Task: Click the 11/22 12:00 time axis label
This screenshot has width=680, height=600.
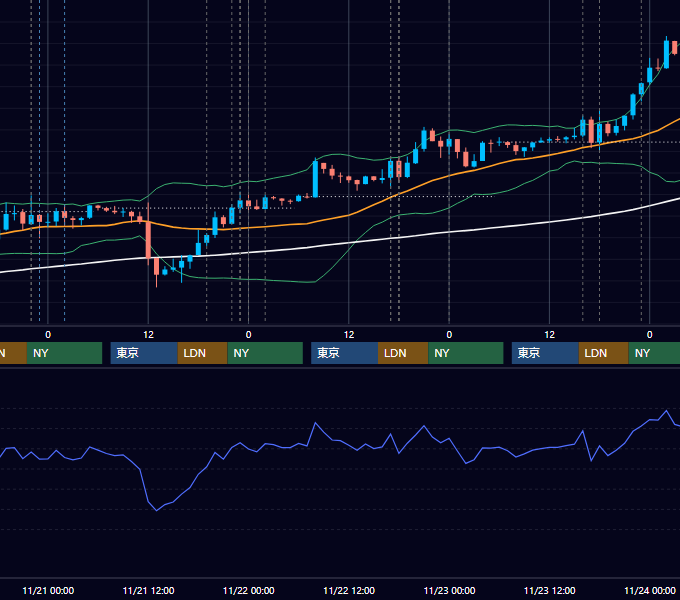Action: [x=349, y=590]
